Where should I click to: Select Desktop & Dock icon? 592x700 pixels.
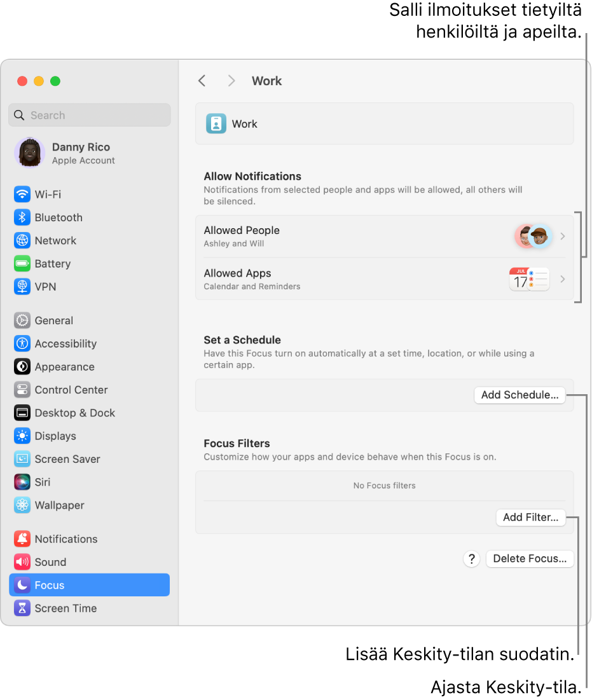22,413
